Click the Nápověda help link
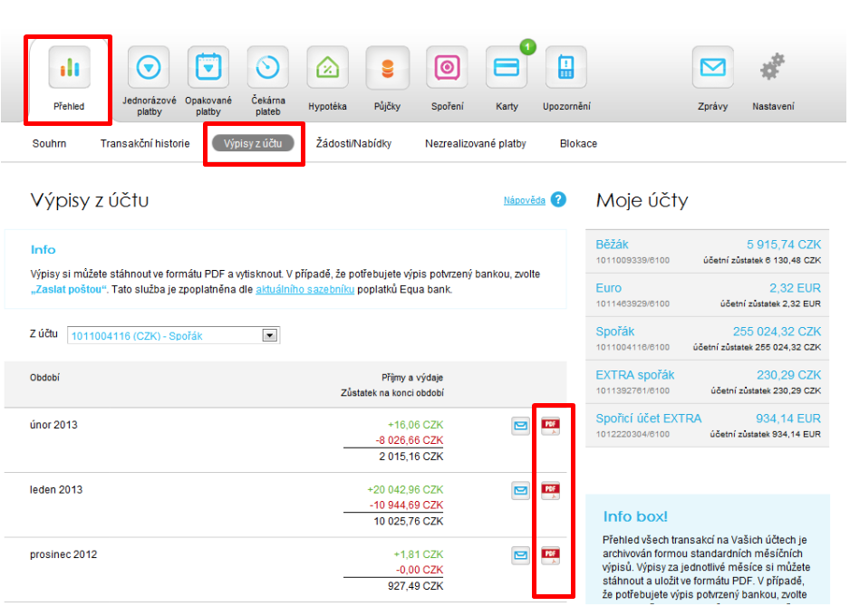 tap(525, 200)
